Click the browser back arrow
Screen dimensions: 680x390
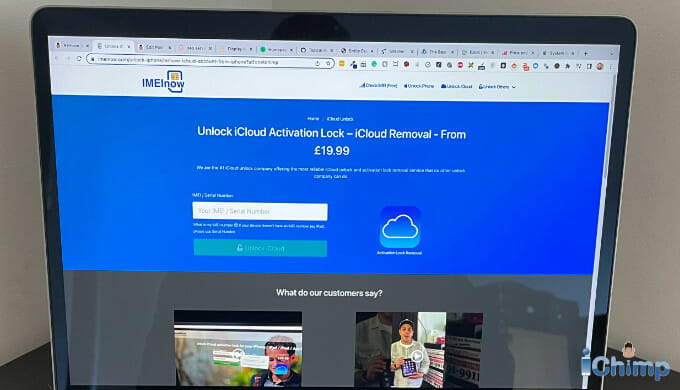point(56,58)
